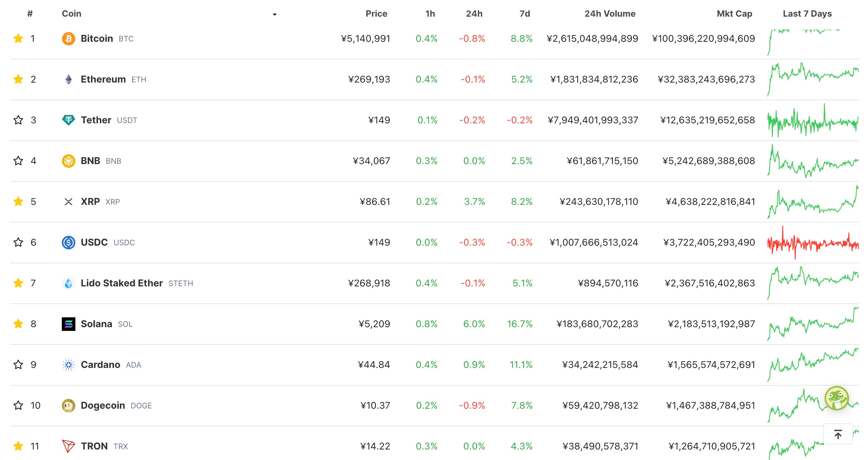Click the Ethereum diamond logo icon
Screen dimensions: 868x460
pyautogui.click(x=68, y=79)
